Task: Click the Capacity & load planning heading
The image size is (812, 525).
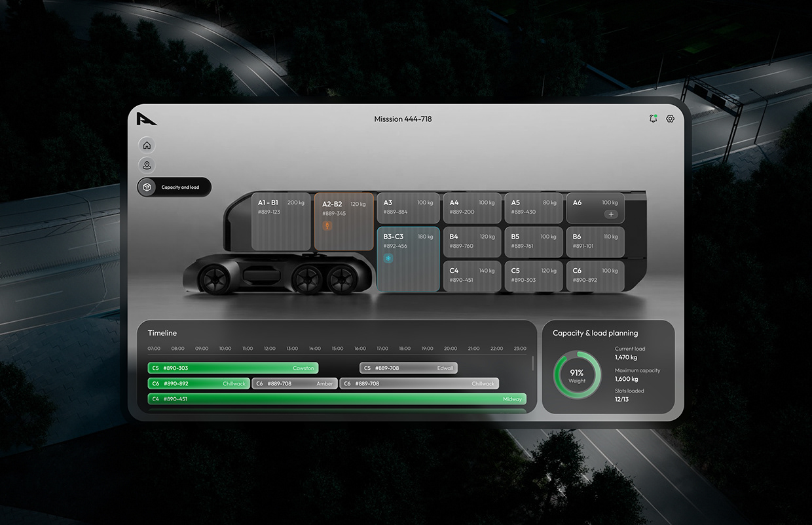Action: pyautogui.click(x=595, y=333)
